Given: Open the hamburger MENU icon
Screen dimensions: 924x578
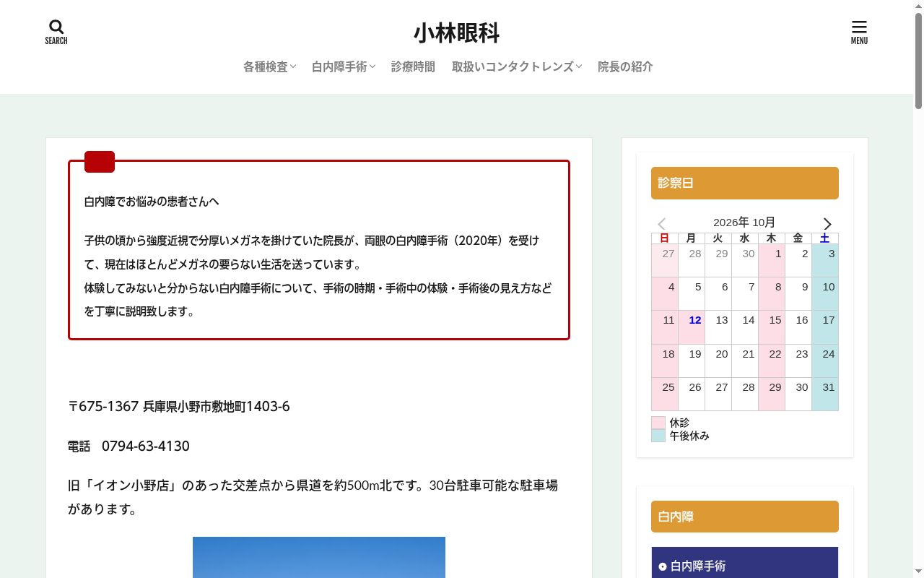Looking at the screenshot, I should [x=859, y=33].
